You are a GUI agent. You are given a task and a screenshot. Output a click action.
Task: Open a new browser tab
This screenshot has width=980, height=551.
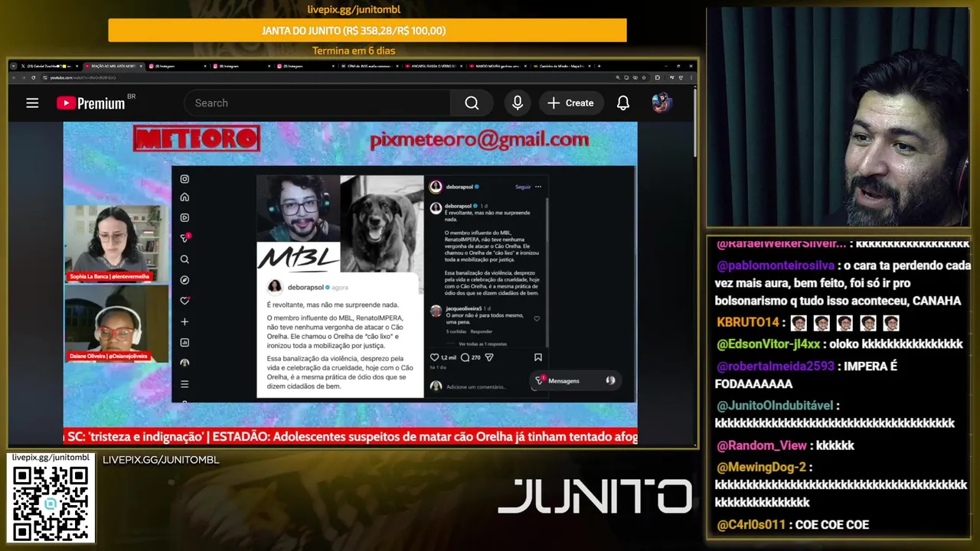click(599, 66)
